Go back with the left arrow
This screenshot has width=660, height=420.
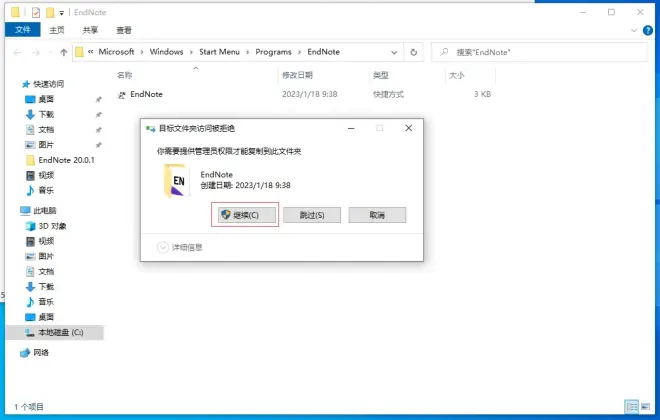(x=17, y=52)
